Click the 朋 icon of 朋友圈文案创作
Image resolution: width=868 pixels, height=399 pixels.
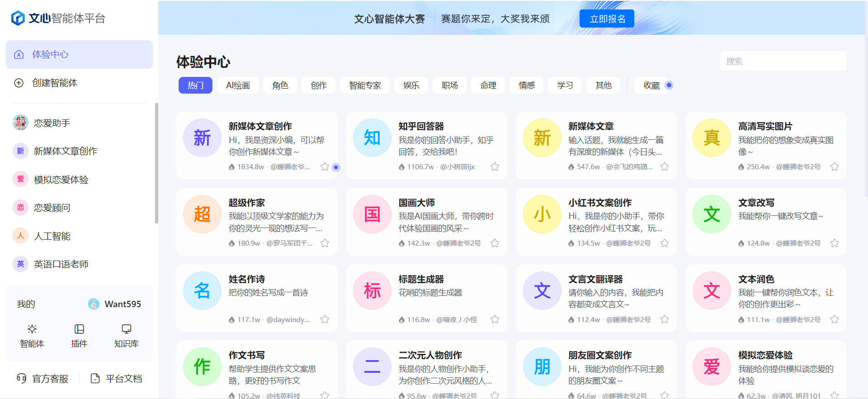pos(542,366)
